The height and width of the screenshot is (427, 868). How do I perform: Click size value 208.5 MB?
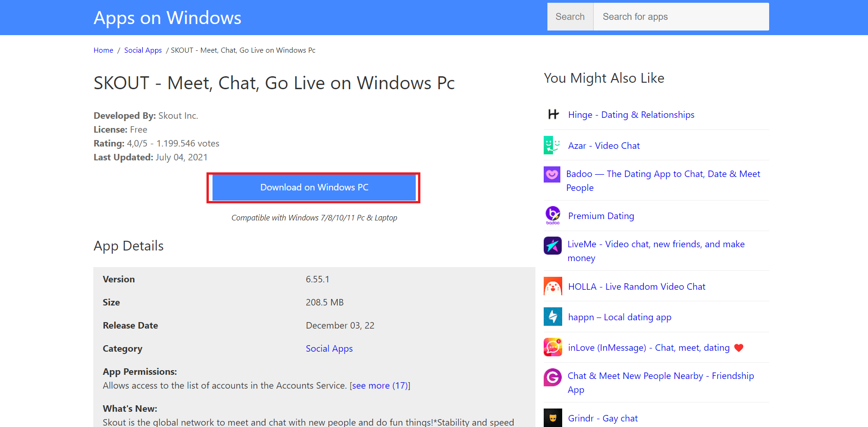pyautogui.click(x=325, y=302)
